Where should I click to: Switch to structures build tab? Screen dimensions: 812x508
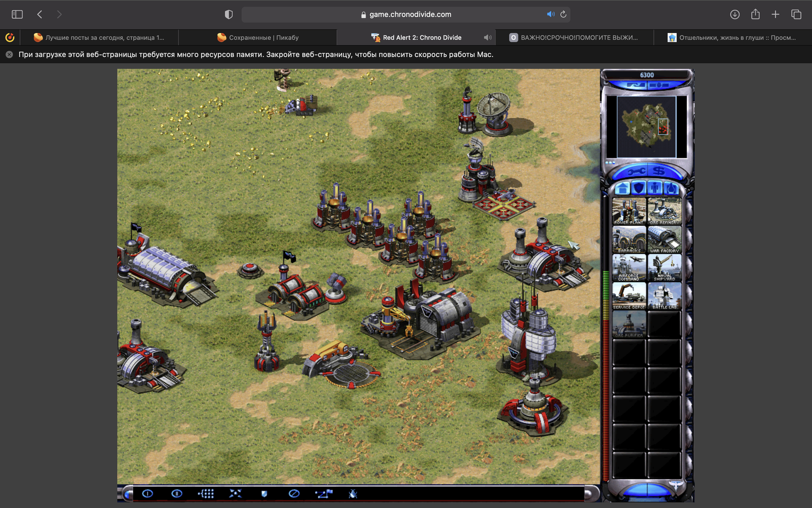[622, 188]
